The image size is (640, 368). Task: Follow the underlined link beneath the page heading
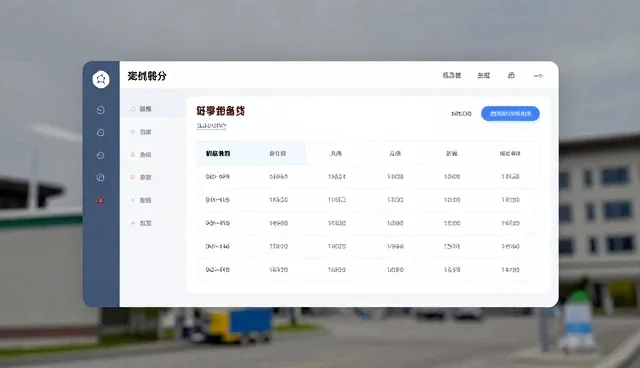(211, 126)
